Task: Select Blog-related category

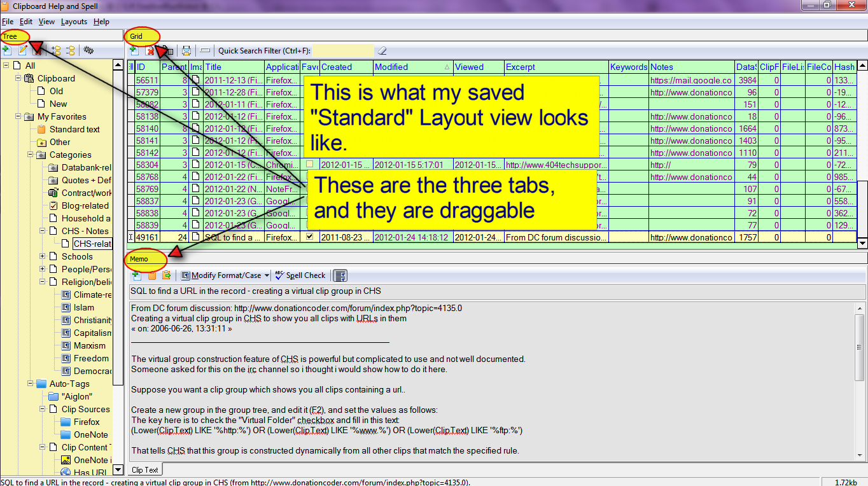Action: pos(85,205)
